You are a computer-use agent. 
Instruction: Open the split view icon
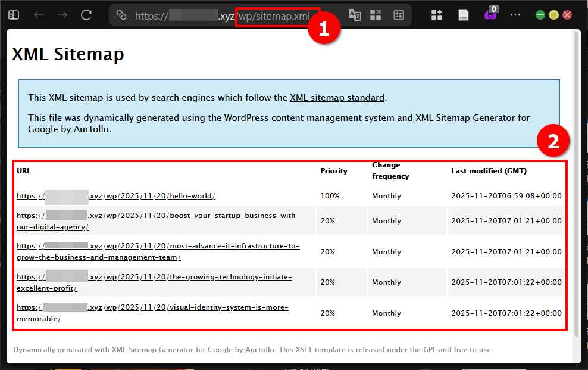coord(376,14)
